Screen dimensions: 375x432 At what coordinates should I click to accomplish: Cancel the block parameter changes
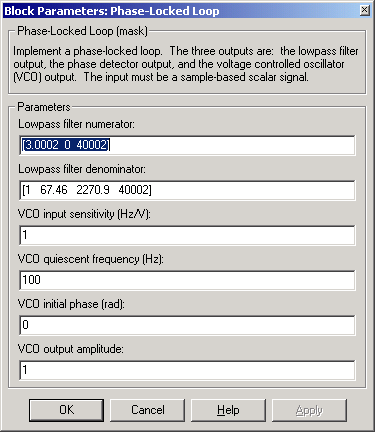[147, 410]
